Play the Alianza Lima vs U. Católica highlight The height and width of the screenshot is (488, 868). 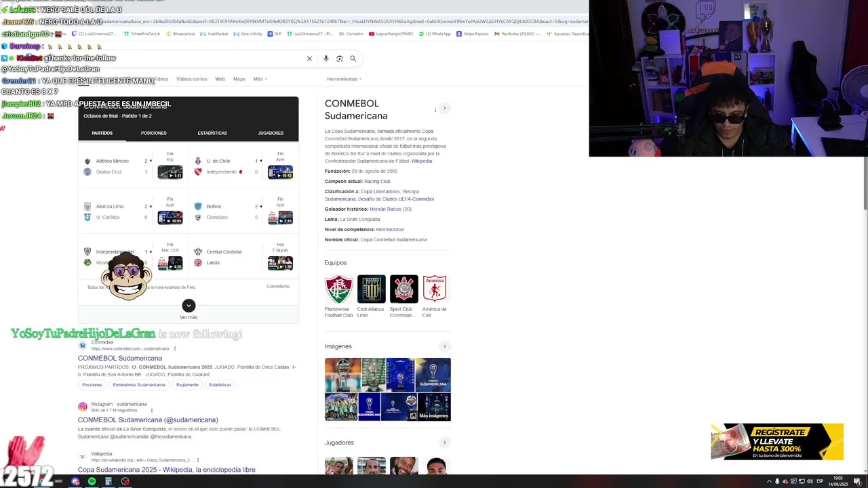click(170, 218)
